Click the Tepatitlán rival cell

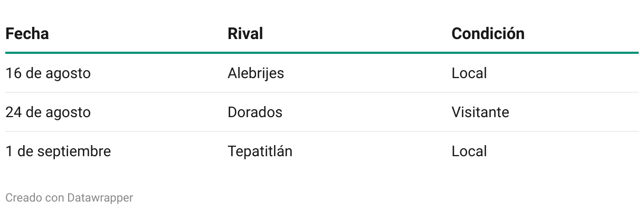pyautogui.click(x=260, y=151)
